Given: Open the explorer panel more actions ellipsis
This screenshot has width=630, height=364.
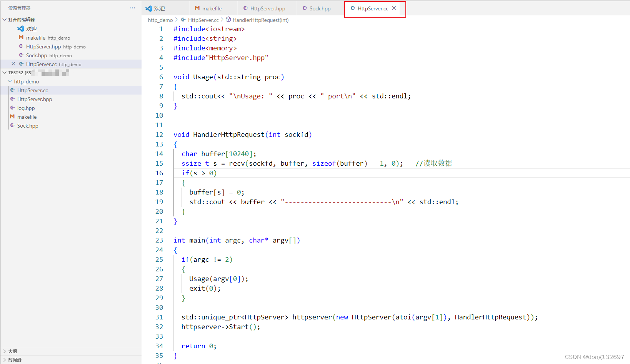Looking at the screenshot, I should click(132, 8).
